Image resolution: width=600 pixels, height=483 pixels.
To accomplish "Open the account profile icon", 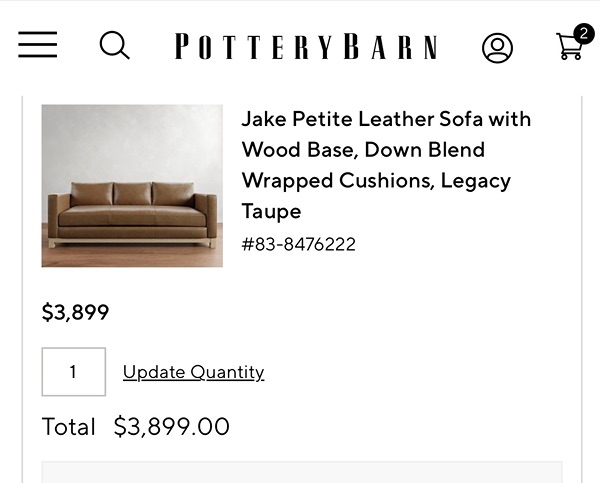I will coord(497,47).
